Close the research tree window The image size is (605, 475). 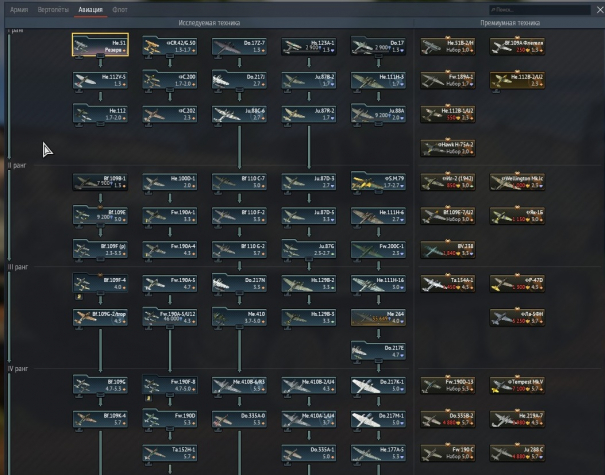tap(600, 10)
